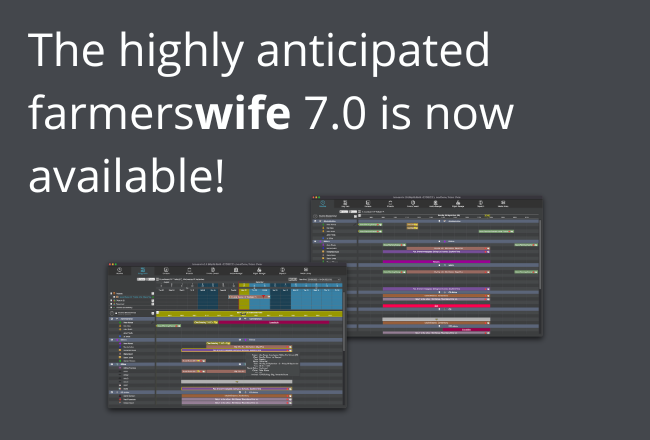Collapse the first resource group in back window

[314, 222]
